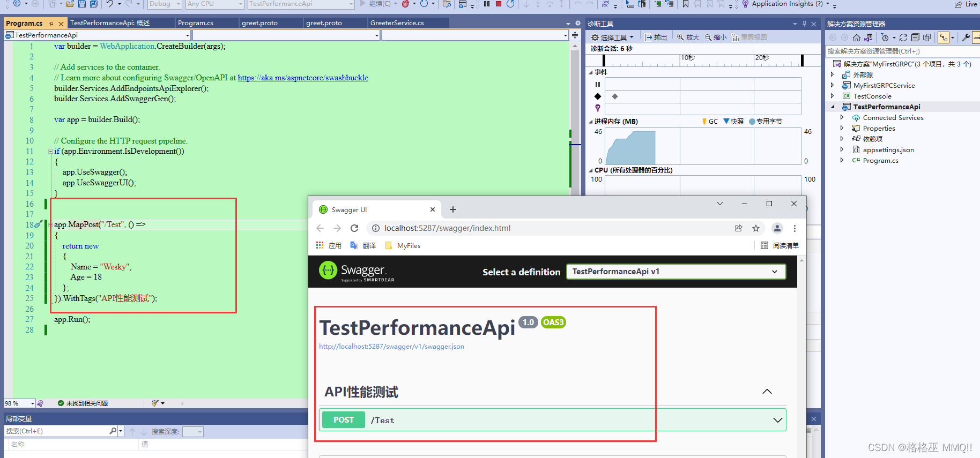Select Program.cs in Solution Explorer
Image resolution: width=980 pixels, height=458 pixels.
coord(880,160)
